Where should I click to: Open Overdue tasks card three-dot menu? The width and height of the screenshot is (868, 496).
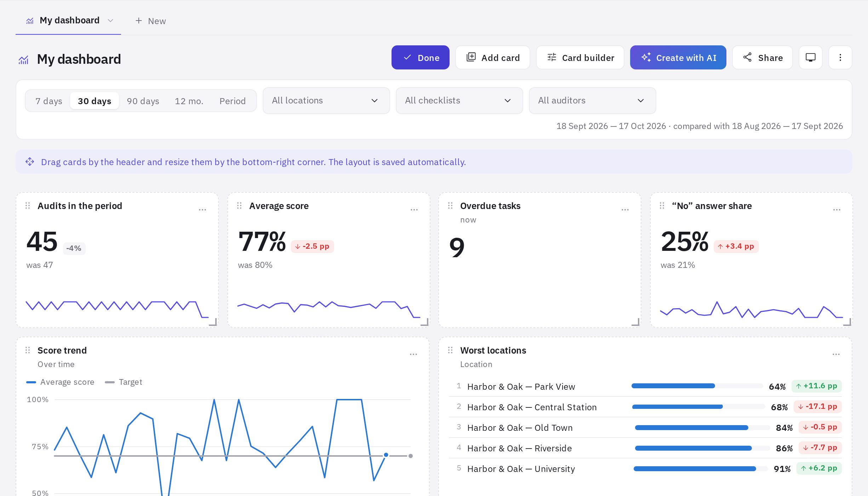tap(625, 210)
